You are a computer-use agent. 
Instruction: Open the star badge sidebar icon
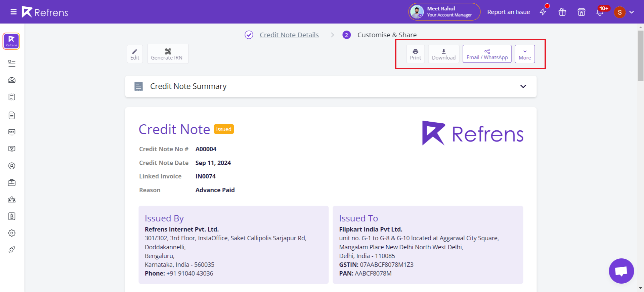pos(12,216)
